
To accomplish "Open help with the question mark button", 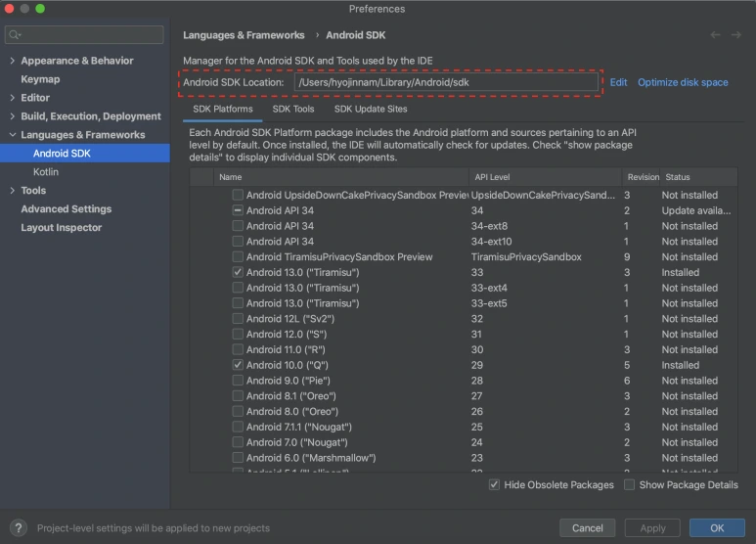I will tap(17, 527).
